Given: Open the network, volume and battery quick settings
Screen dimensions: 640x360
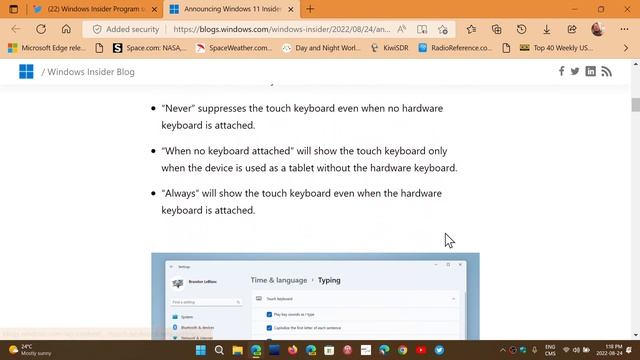Looking at the screenshot, I should point(576,350).
